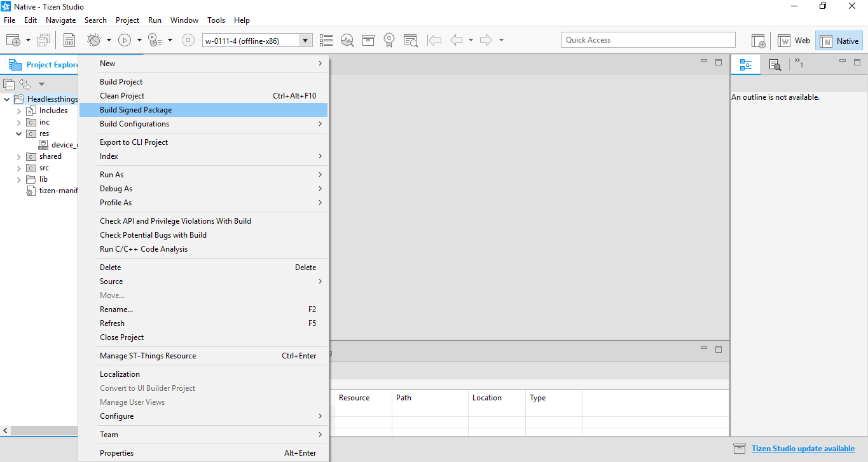Open Tizen Studio update available link
The width and height of the screenshot is (868, 462).
pos(803,449)
